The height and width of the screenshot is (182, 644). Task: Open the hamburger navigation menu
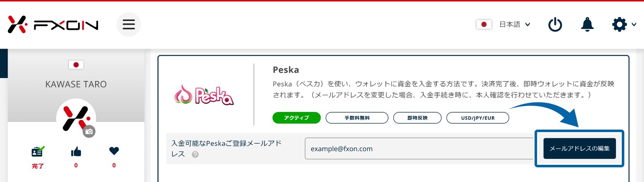[129, 25]
